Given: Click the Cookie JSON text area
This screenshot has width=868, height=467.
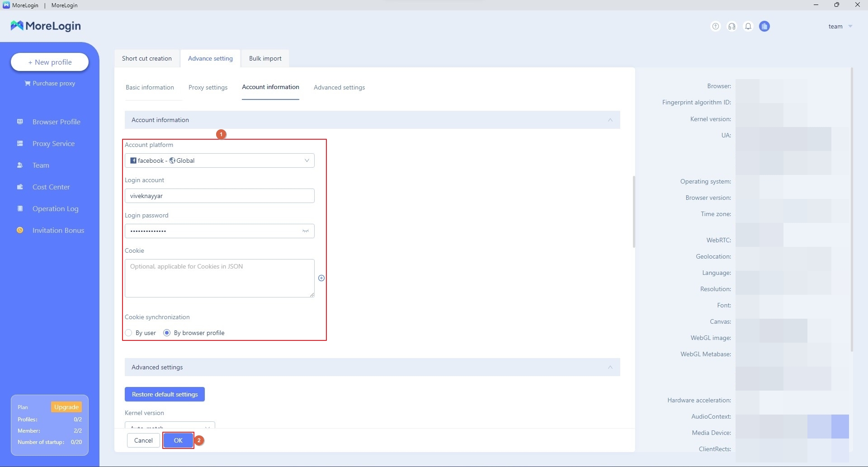Looking at the screenshot, I should pyautogui.click(x=220, y=278).
